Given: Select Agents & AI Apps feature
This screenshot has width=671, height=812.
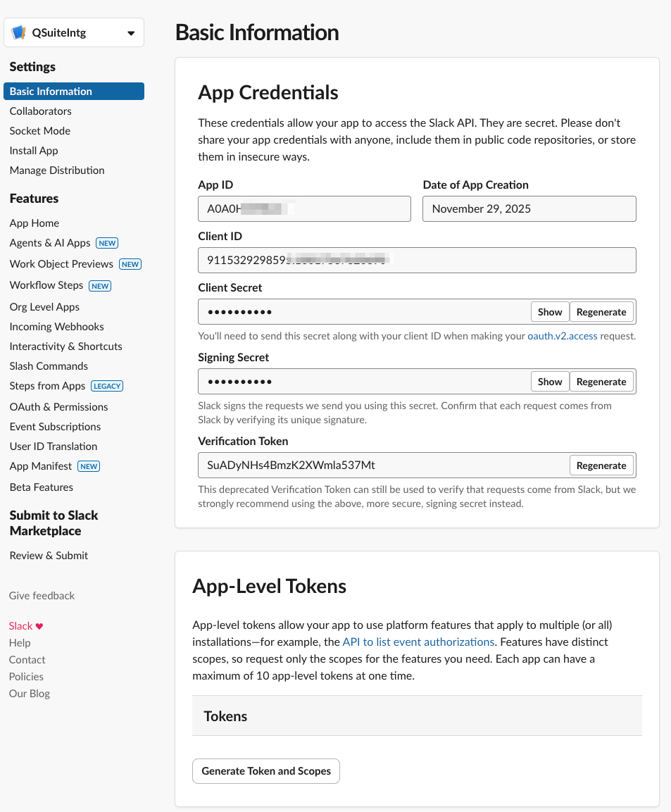Looking at the screenshot, I should pos(50,242).
